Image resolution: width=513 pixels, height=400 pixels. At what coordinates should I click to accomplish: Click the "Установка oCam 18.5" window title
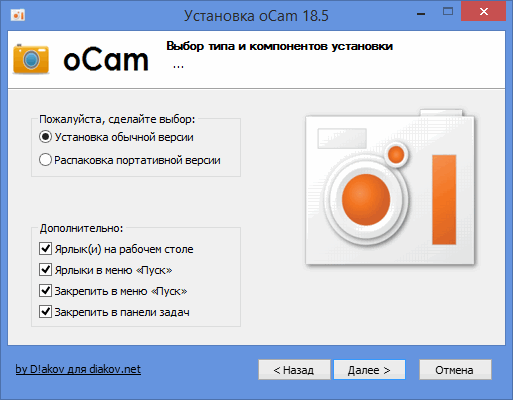256,16
